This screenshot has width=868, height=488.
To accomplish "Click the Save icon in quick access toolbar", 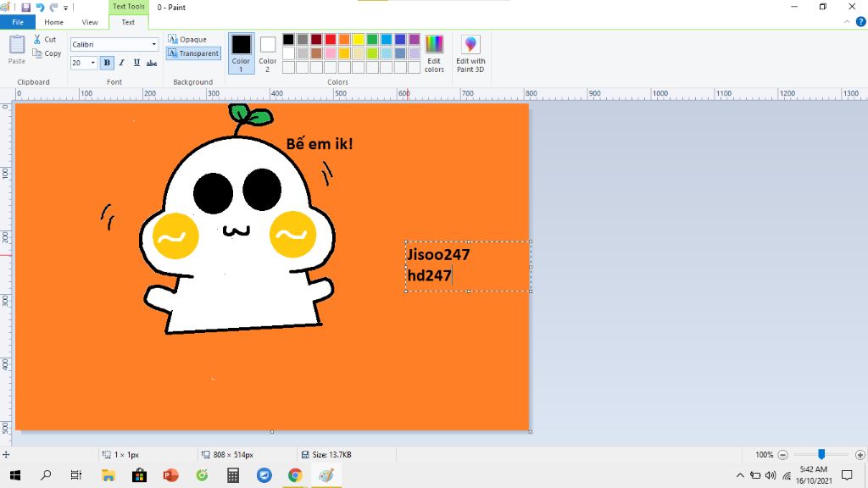I will point(25,7).
